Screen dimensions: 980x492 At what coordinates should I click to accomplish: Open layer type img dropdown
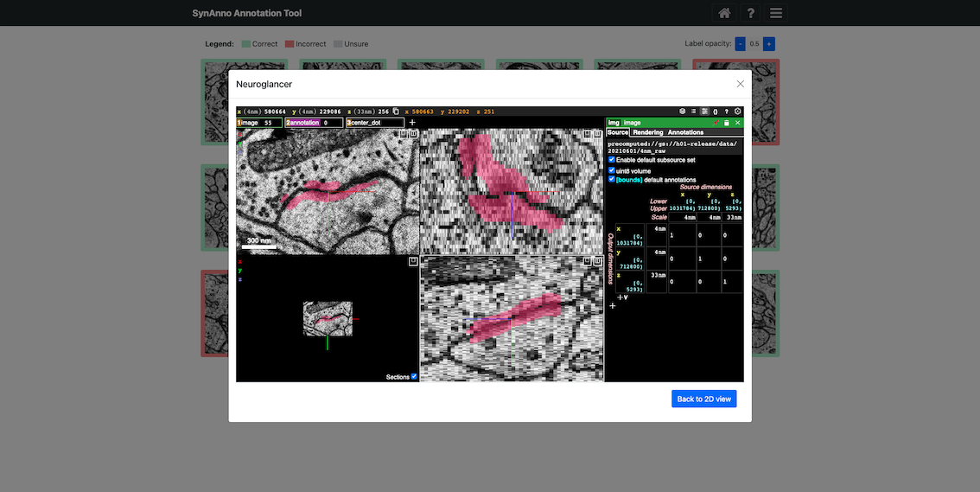(614, 123)
